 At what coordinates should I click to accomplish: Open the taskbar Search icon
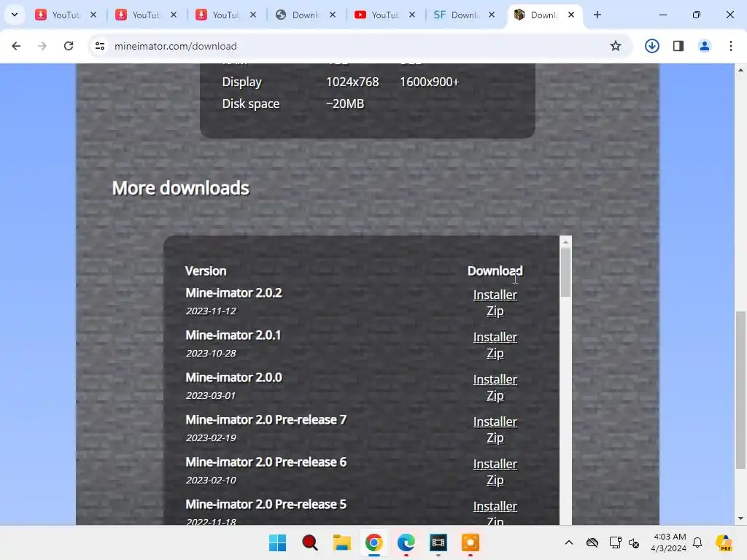coord(309,542)
